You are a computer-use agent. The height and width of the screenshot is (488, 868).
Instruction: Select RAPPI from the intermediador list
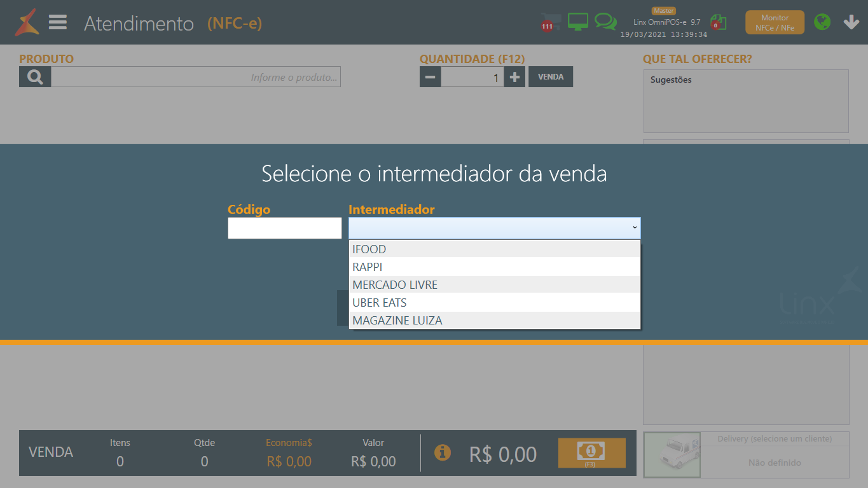pos(494,267)
